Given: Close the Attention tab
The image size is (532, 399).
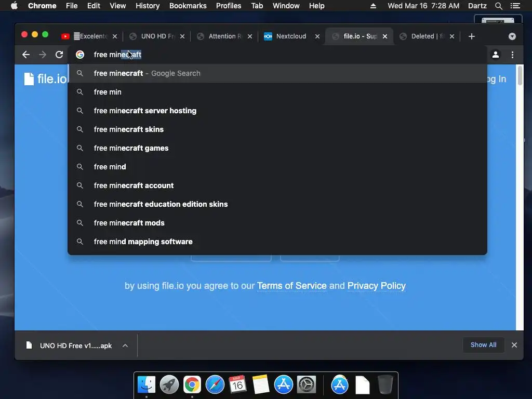Looking at the screenshot, I should (x=250, y=36).
